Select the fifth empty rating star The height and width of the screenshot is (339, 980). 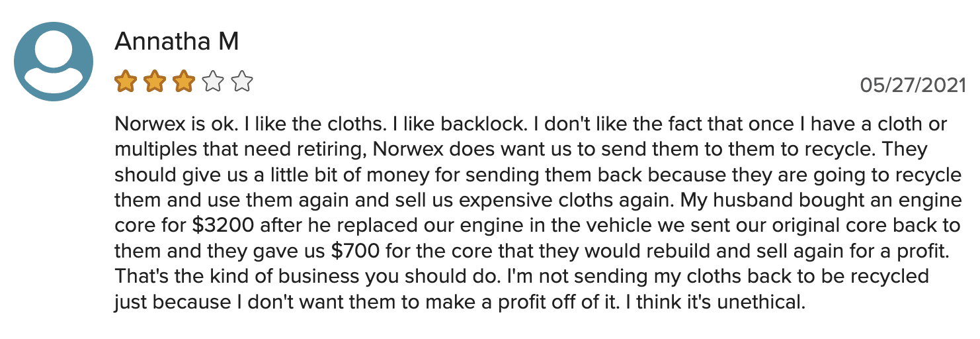coord(243,82)
